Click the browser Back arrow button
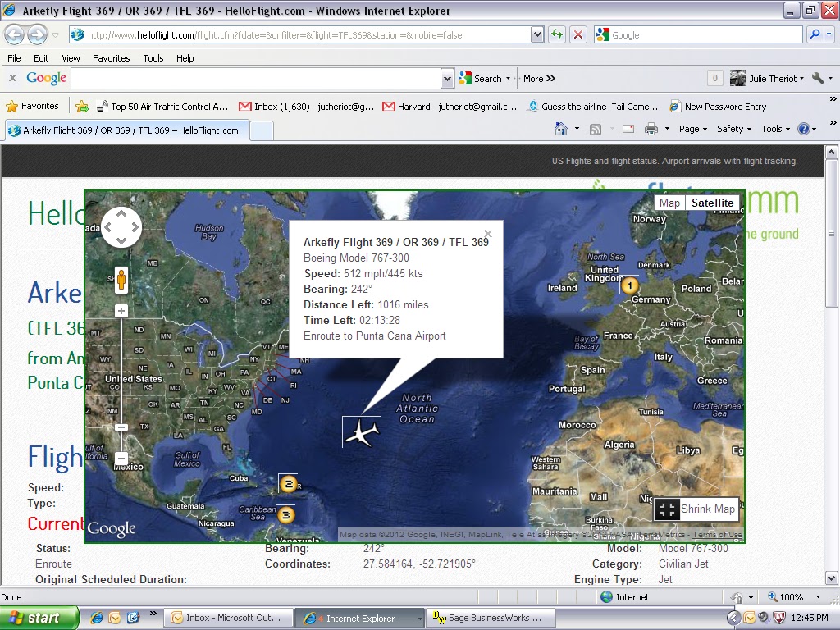840x630 pixels. (x=15, y=35)
